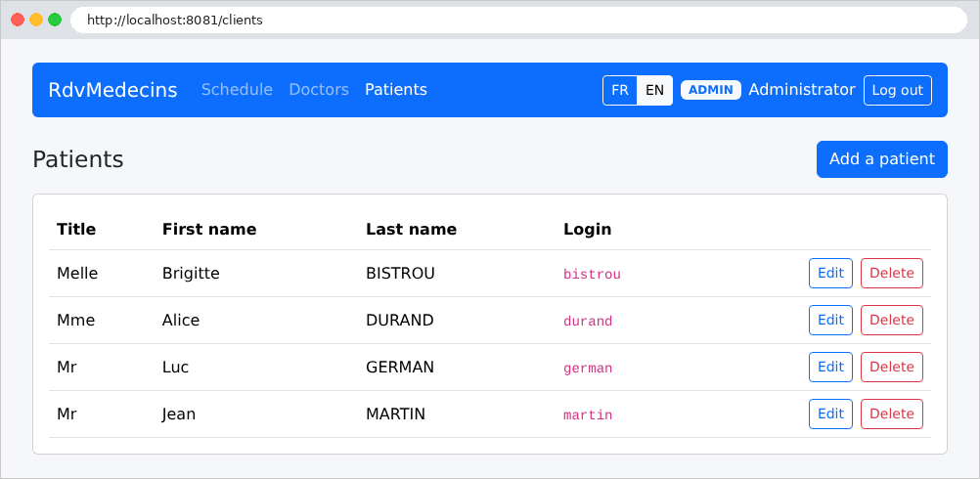Click the green maximize window button
This screenshot has width=980, height=479.
coord(55,20)
